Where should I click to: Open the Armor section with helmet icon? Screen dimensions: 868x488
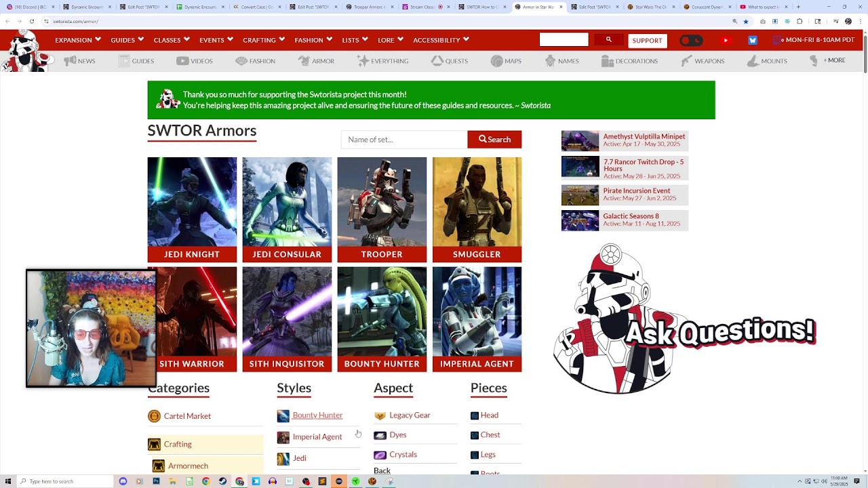point(304,61)
